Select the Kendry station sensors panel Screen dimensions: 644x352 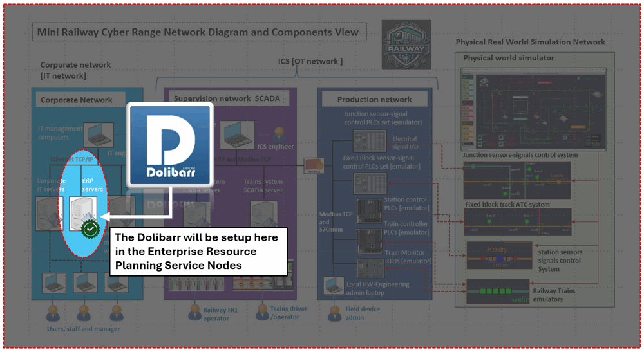pos(499,255)
